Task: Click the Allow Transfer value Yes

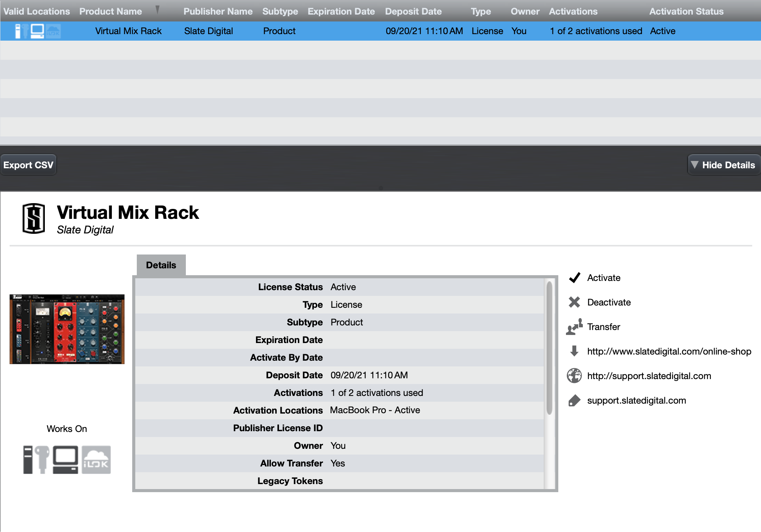Action: pos(338,463)
